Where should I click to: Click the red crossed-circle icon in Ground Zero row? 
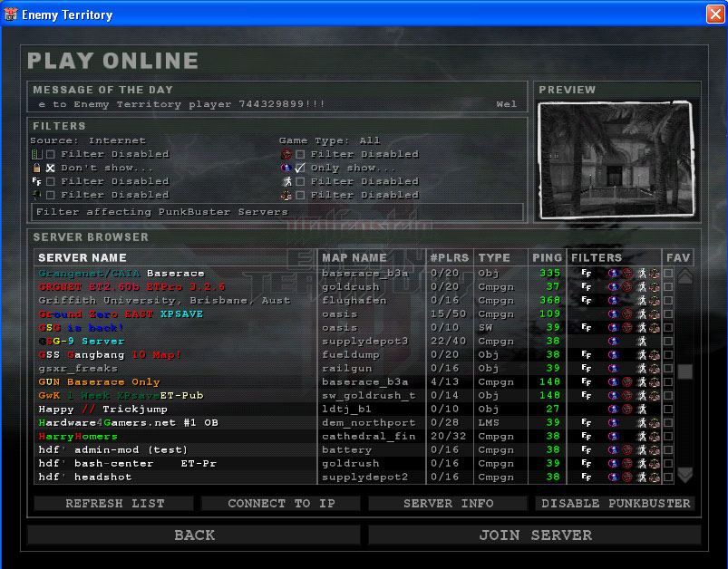627,313
